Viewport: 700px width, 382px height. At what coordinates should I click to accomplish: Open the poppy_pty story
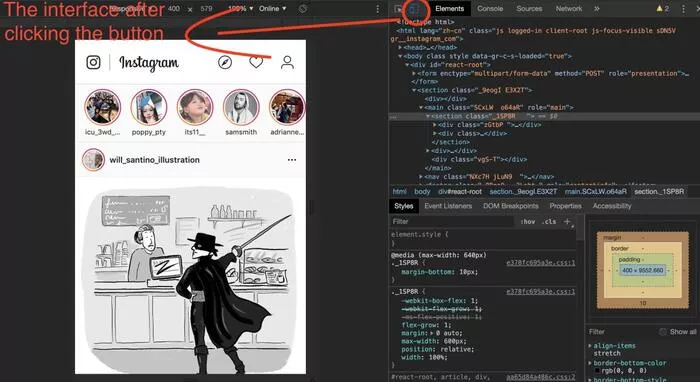coord(149,107)
